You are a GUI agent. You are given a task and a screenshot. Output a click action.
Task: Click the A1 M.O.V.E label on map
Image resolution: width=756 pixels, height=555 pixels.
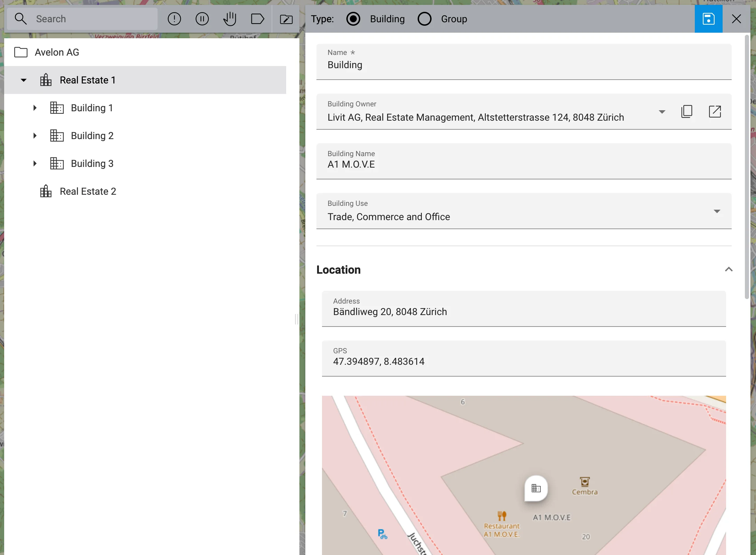[552, 517]
